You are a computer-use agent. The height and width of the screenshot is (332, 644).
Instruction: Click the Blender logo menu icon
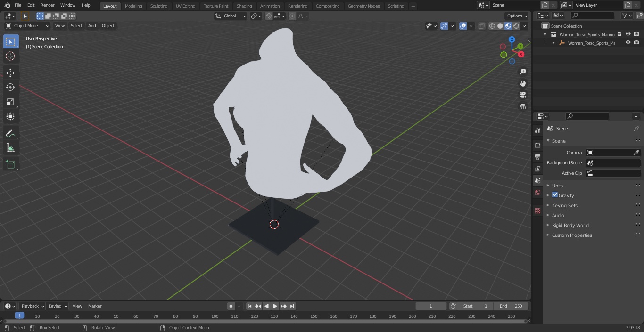[x=8, y=5]
